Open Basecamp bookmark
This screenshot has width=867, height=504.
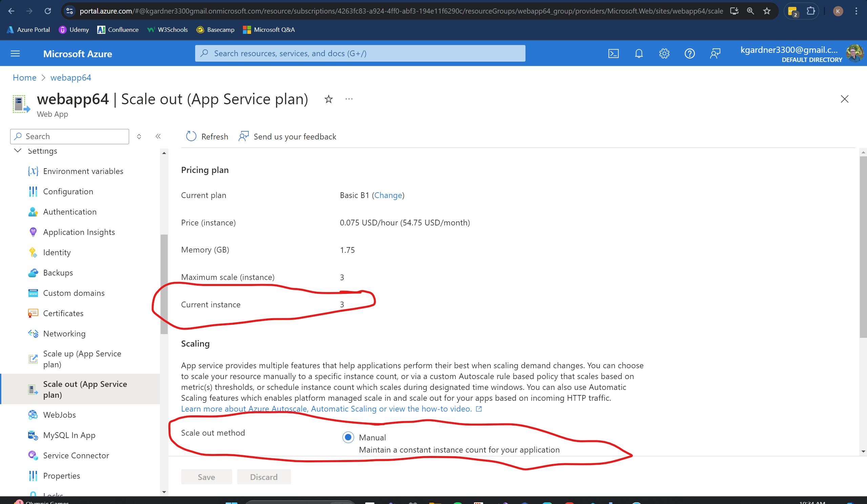click(x=215, y=30)
